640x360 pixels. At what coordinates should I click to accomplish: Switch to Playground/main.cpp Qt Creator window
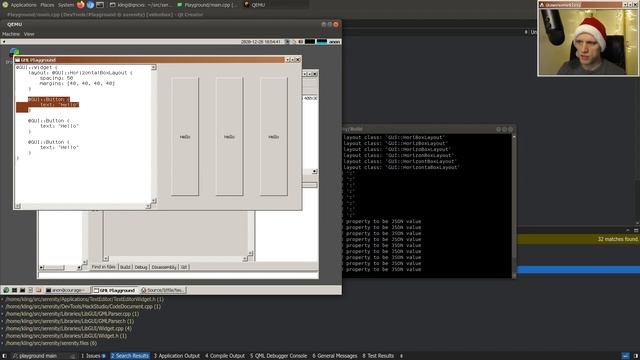point(208,5)
